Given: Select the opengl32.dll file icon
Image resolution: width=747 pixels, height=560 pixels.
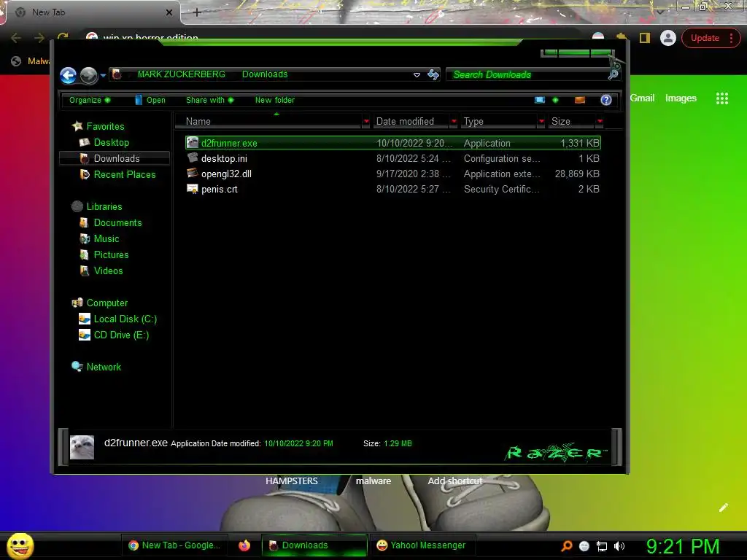Looking at the screenshot, I should 193,173.
